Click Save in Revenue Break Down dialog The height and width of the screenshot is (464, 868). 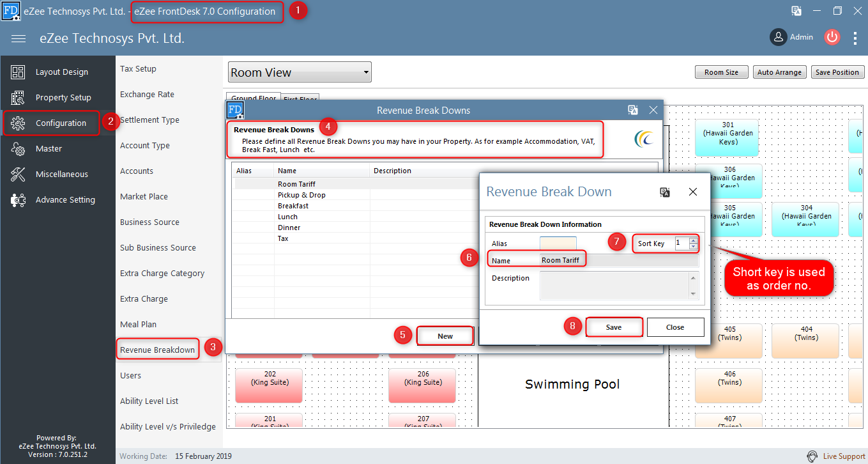click(614, 327)
